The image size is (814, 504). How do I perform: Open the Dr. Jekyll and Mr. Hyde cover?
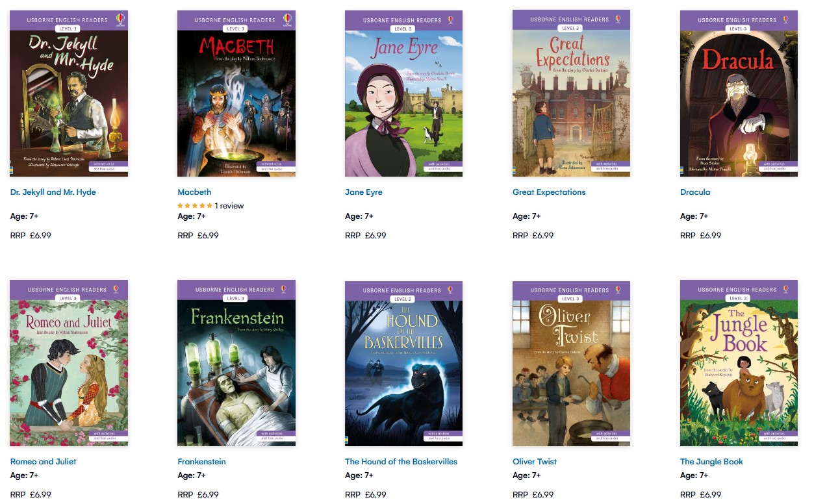(x=69, y=94)
